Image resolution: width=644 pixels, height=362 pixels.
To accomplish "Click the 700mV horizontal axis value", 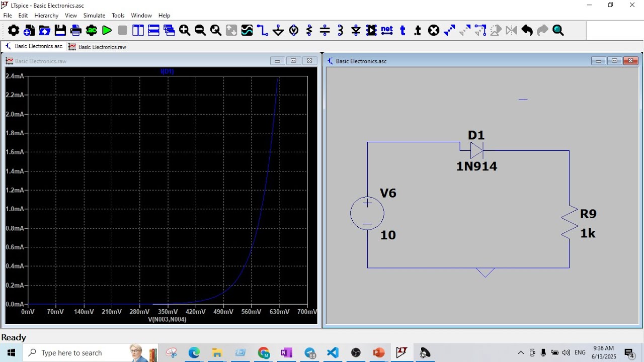I will pos(307,312).
